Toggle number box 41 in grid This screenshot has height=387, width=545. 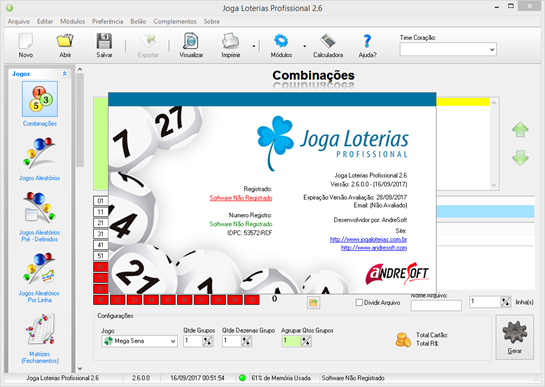[x=100, y=245]
